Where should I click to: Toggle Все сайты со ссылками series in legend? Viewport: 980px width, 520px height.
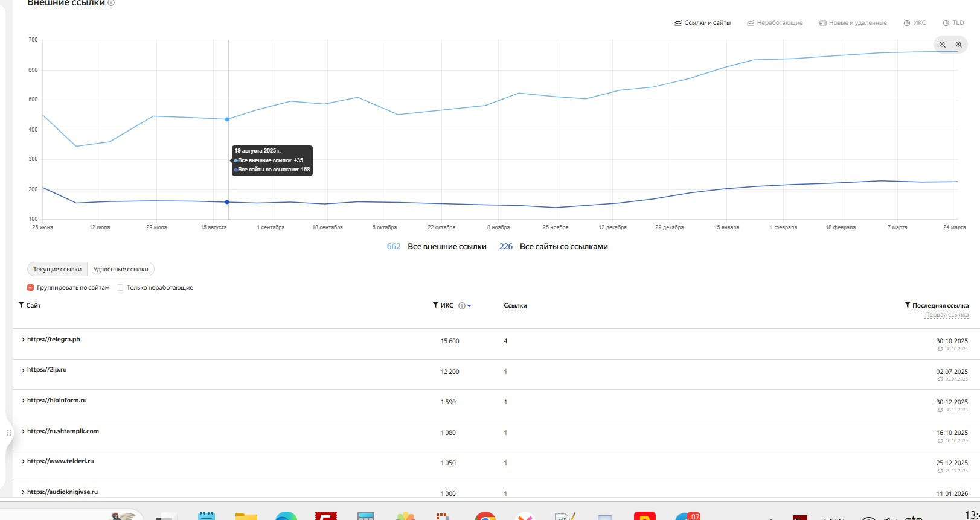pos(554,247)
